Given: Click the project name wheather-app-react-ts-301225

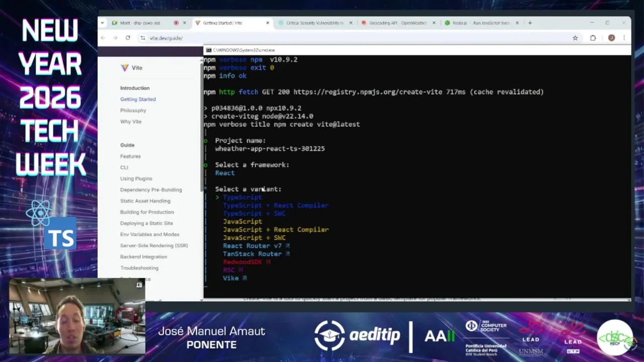Looking at the screenshot, I should coord(270,148).
